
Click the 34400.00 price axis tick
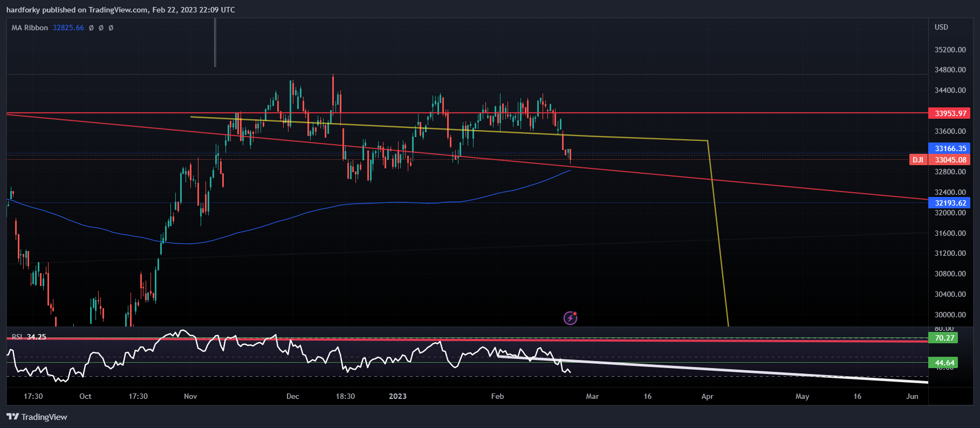click(950, 90)
